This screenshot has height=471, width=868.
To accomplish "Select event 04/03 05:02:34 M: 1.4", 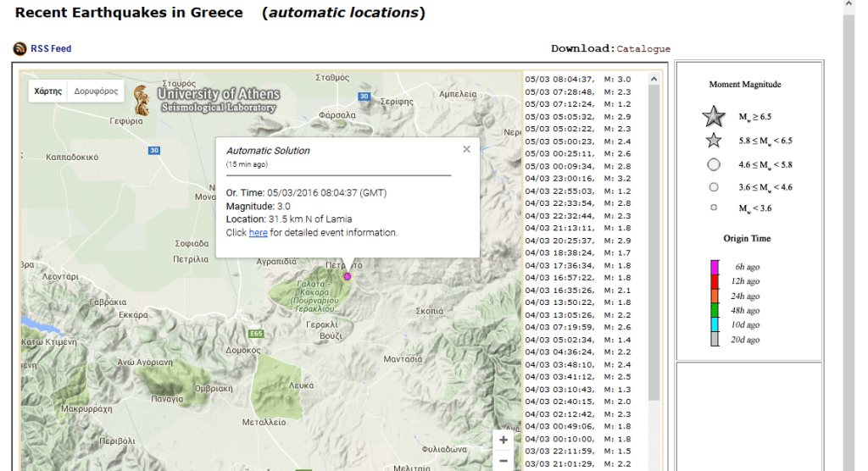I will pos(578,340).
